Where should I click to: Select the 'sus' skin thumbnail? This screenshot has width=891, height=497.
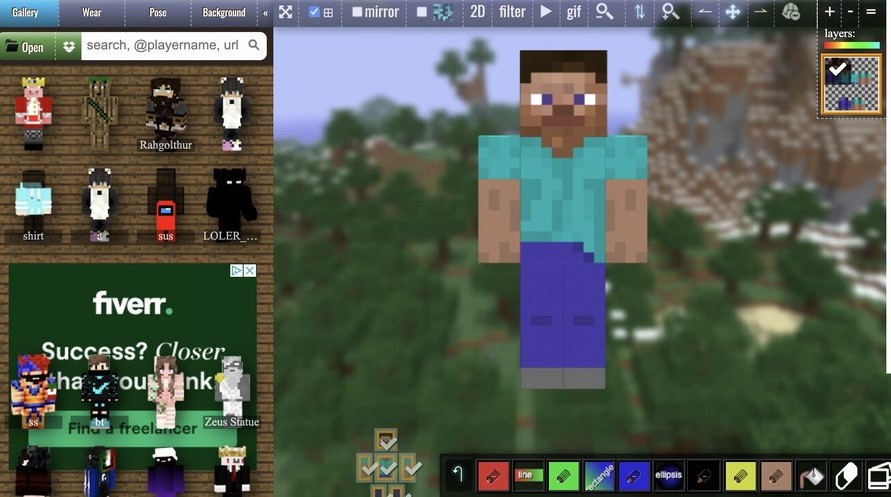coord(165,206)
